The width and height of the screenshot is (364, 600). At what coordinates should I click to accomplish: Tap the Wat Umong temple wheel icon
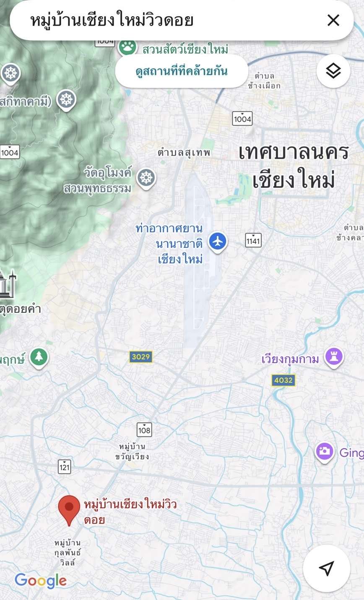point(146,178)
